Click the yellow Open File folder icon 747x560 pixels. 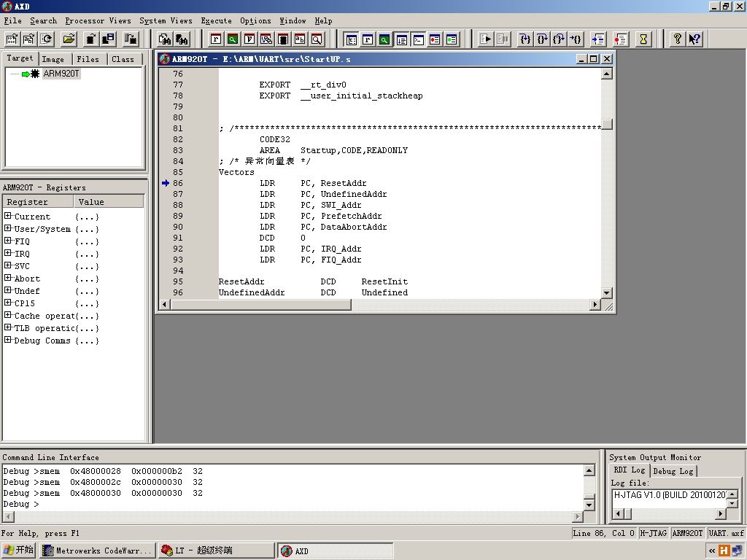coord(69,39)
